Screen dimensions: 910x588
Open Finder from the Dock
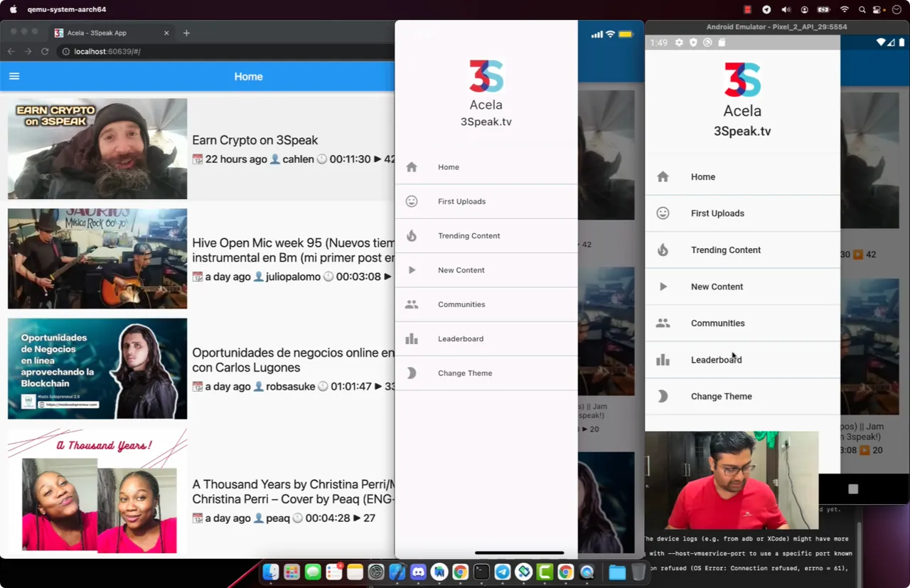click(x=271, y=572)
